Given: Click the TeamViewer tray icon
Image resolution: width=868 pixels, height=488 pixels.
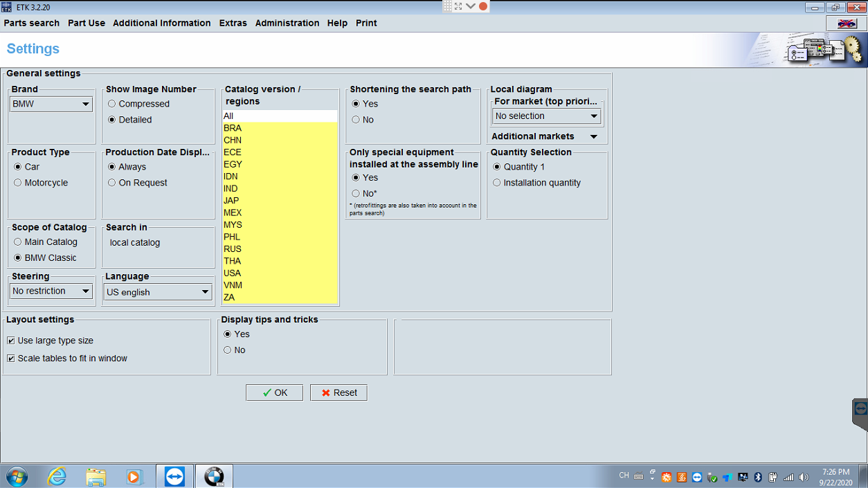Looking at the screenshot, I should tap(697, 477).
